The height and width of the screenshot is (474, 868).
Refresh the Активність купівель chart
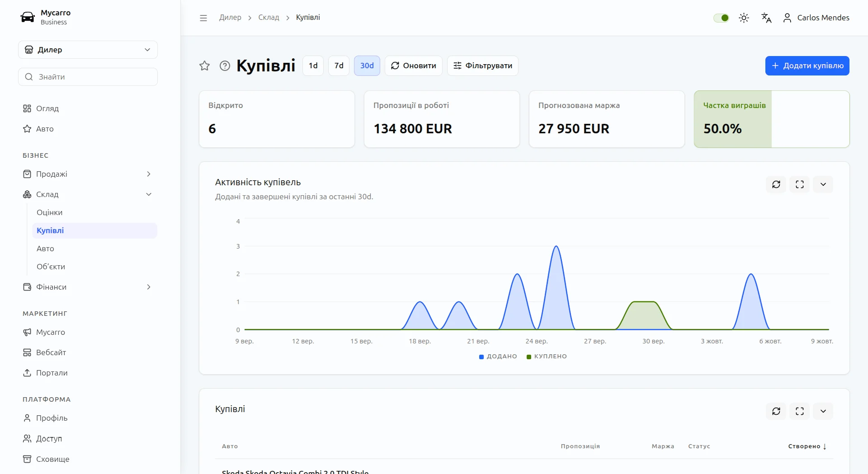point(776,184)
